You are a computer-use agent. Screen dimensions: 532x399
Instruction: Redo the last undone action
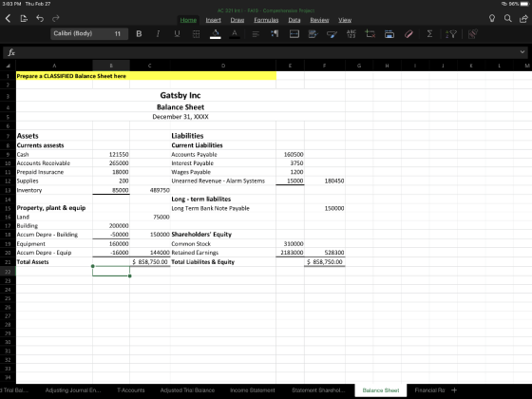56,18
